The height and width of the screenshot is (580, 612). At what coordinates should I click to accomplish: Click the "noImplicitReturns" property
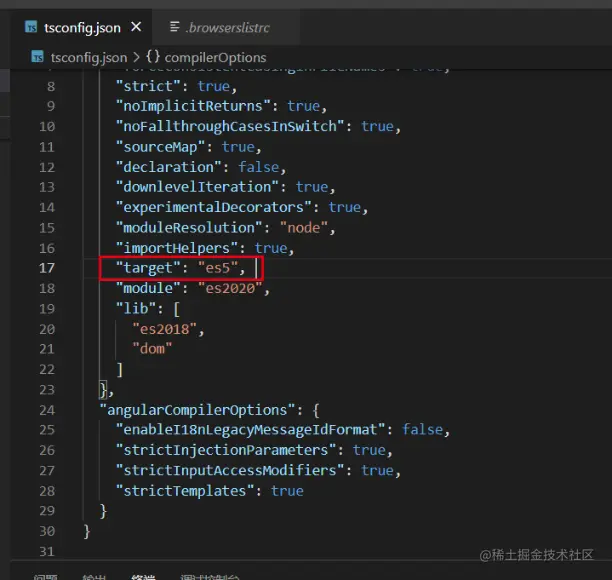[193, 106]
